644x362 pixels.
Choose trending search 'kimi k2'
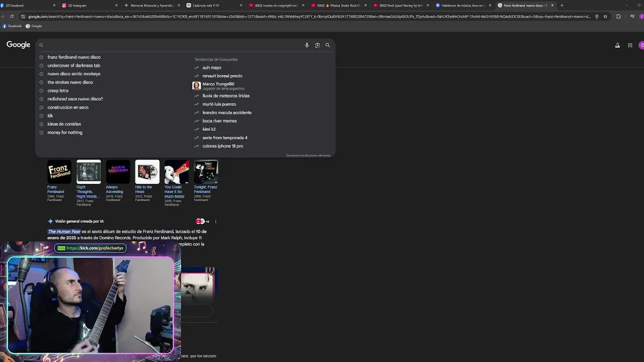click(x=209, y=129)
